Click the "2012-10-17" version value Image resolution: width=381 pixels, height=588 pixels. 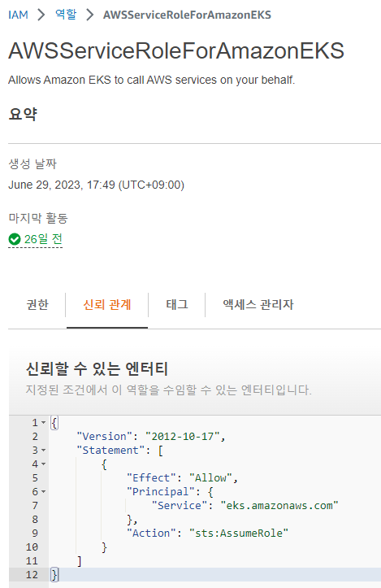click(x=183, y=437)
